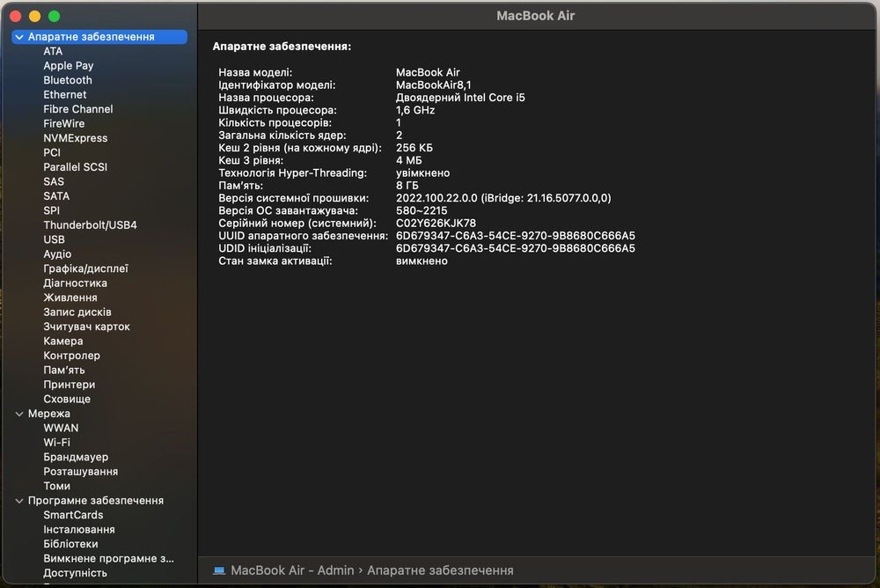Open the Контролер sidebar entry
This screenshot has height=588, width=880.
pyautogui.click(x=72, y=356)
